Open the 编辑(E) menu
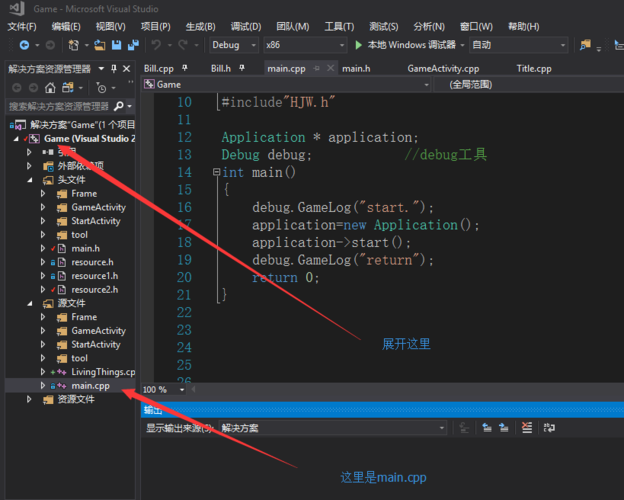The width and height of the screenshot is (624, 500). pos(66,27)
